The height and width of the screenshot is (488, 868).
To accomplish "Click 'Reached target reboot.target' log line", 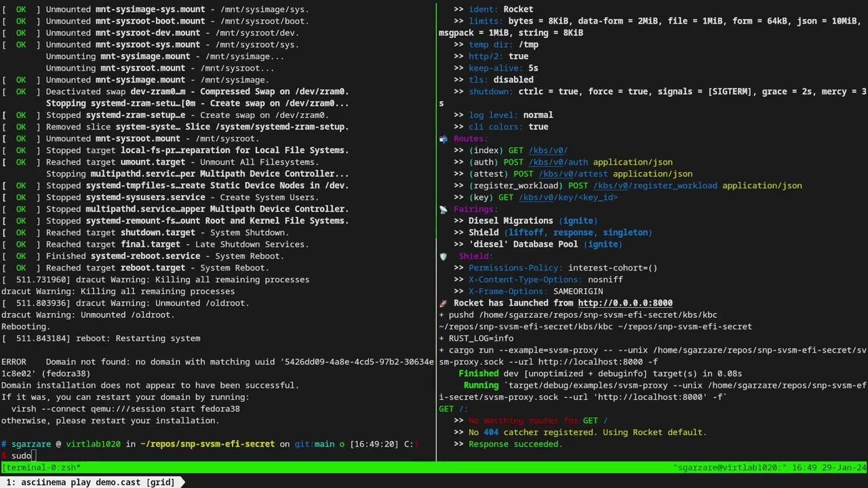I will pos(136,268).
